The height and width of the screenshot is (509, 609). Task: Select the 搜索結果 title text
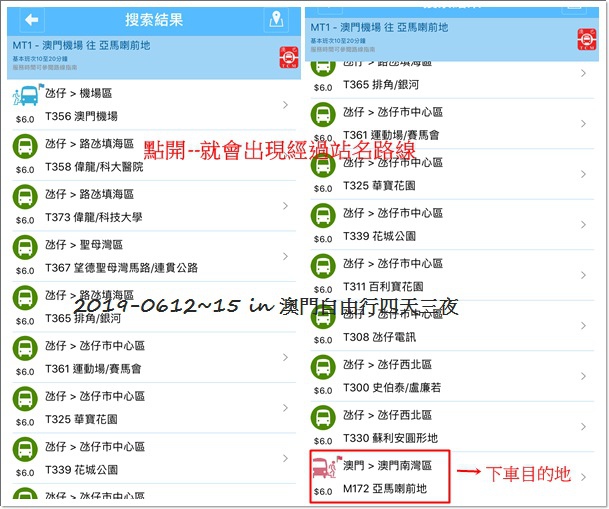(x=154, y=19)
